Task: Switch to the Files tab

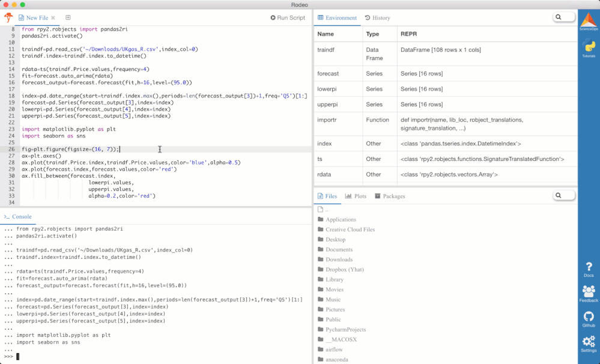Action: (327, 196)
